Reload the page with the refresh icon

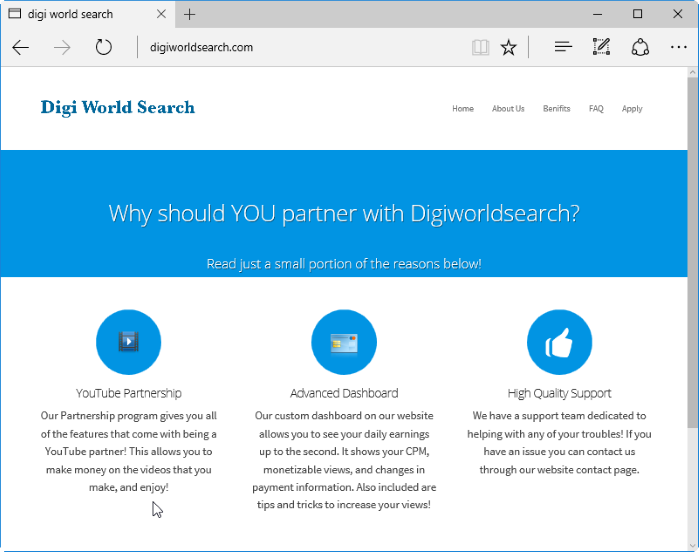[x=103, y=47]
